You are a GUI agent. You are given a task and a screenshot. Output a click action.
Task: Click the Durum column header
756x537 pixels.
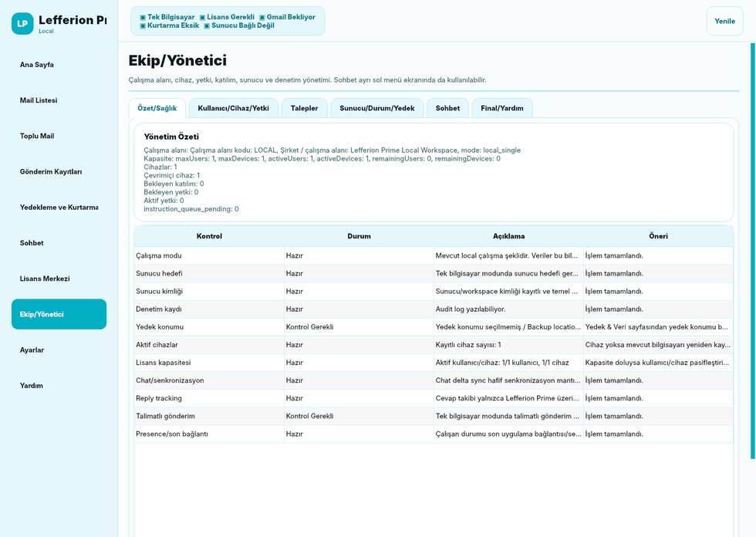(359, 236)
